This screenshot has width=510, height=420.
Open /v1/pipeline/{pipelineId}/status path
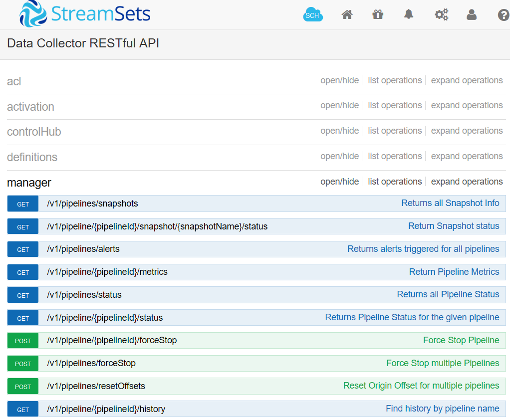pyautogui.click(x=105, y=318)
